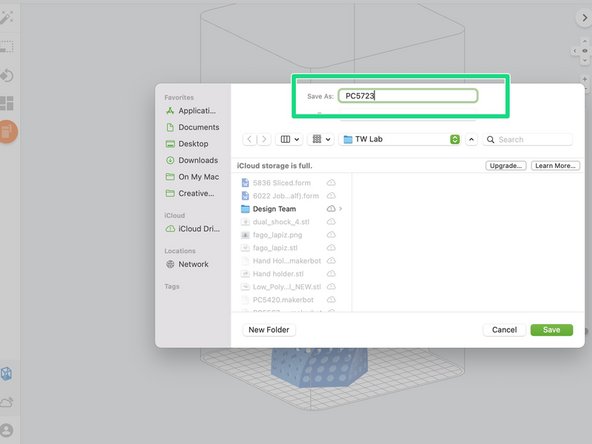This screenshot has width=592, height=444.
Task: Click iCloud download icon for PC5420.makerbot
Action: 331,300
